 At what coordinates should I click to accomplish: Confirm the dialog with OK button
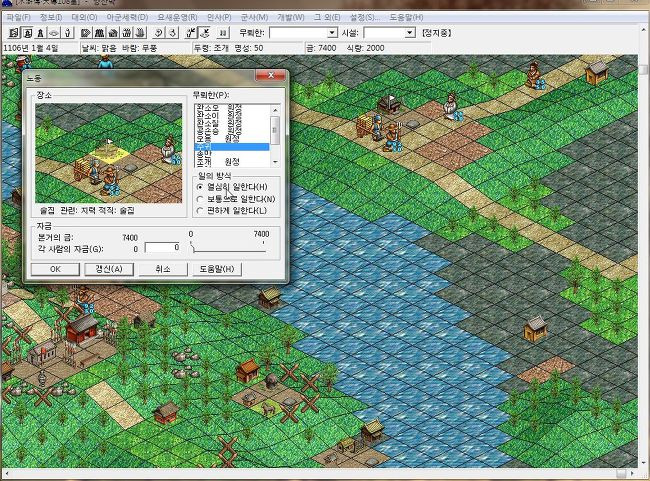coord(55,269)
